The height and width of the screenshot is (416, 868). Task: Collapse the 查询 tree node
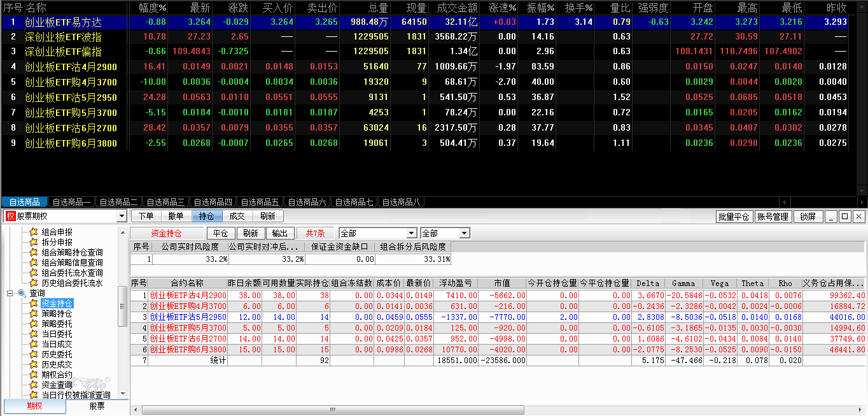tap(10, 293)
